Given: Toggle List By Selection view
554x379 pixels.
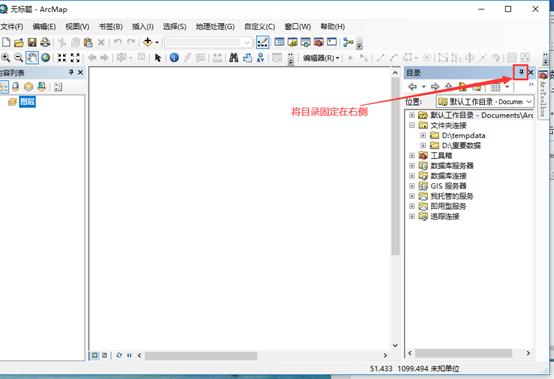Looking at the screenshot, I should tap(42, 87).
